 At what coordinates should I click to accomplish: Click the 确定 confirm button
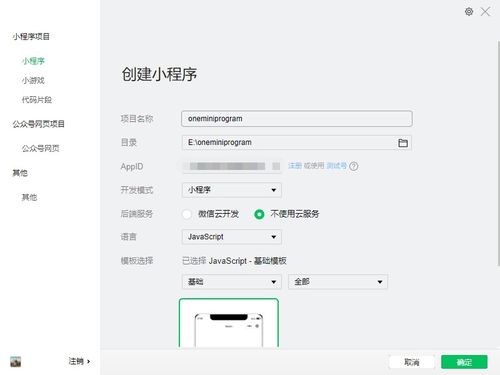point(464,362)
